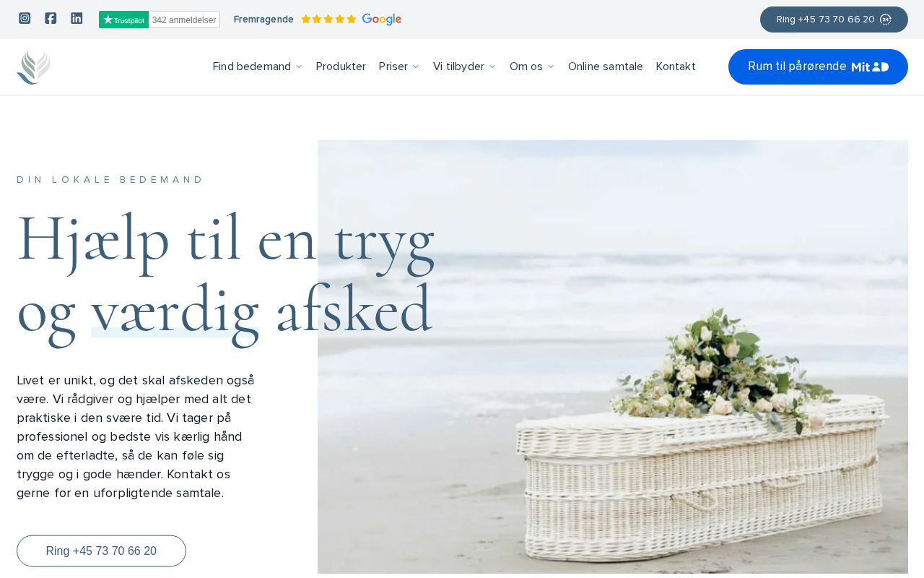Expand the Priser dropdown chevron

click(416, 66)
